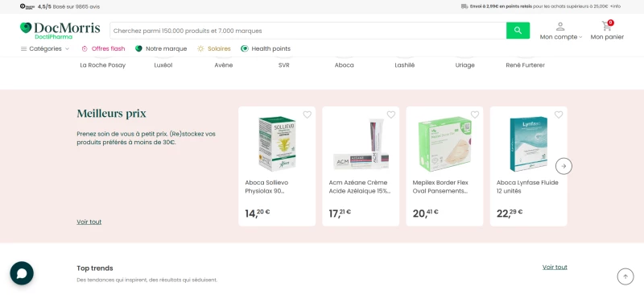Click the green search magnifier button

pyautogui.click(x=518, y=31)
